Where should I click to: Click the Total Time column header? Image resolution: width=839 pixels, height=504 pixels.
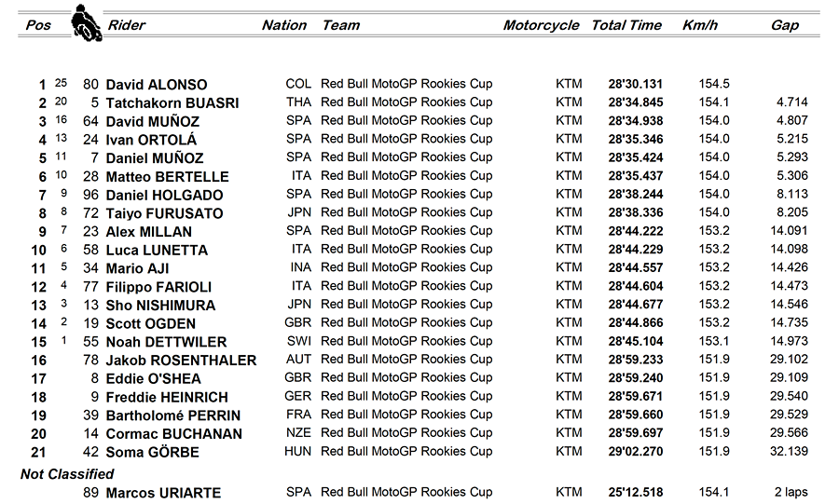626,25
